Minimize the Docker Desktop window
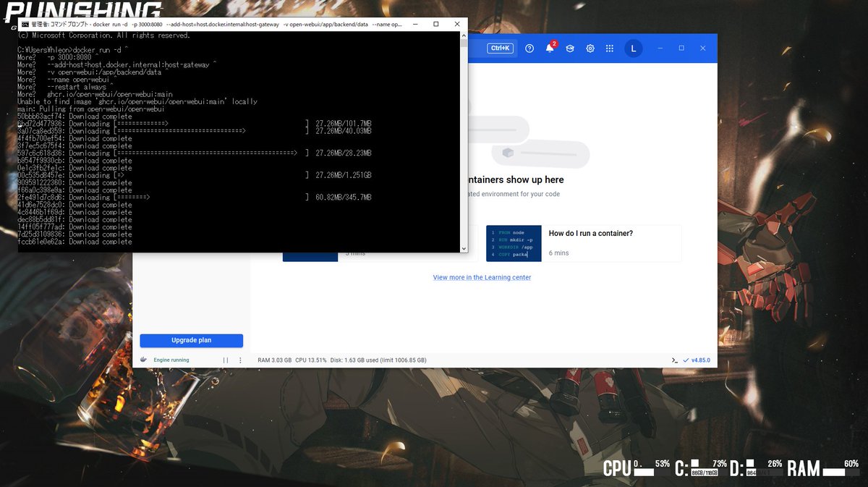 (x=660, y=48)
